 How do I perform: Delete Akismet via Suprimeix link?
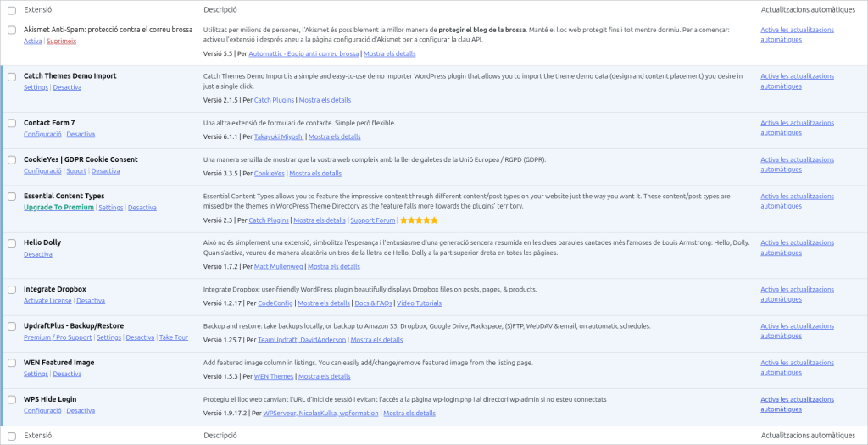point(61,41)
